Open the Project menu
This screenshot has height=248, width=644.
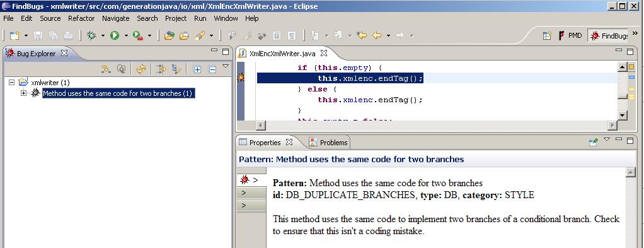(176, 18)
